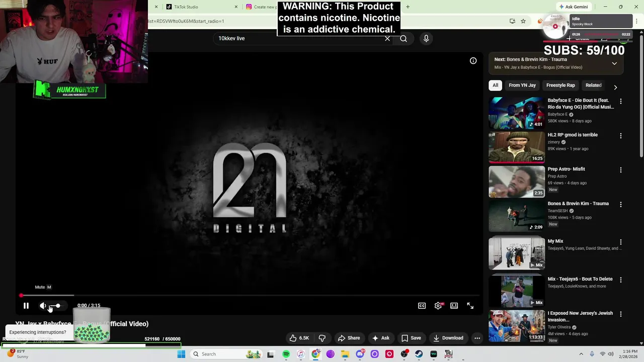Viewport: 644px width, 362px height.
Task: Open Steam from the taskbar
Action: pyautogui.click(x=419, y=354)
